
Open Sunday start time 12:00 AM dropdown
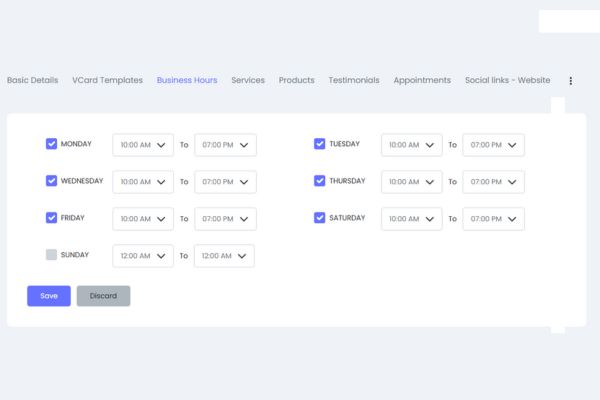[143, 256]
